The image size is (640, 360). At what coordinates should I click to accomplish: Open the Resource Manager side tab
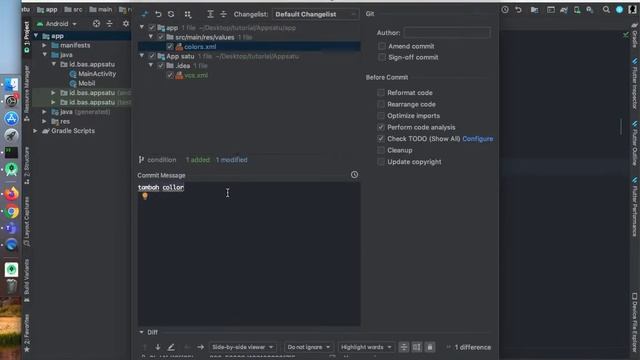pos(27,93)
